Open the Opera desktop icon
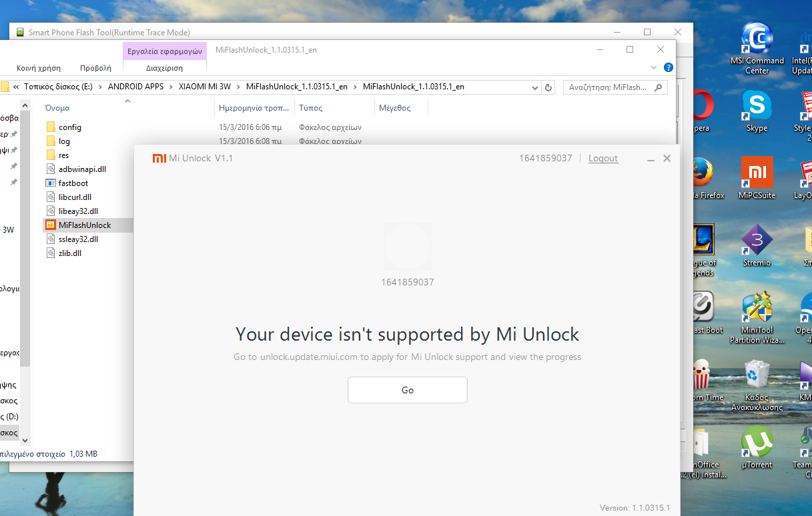 point(702,111)
